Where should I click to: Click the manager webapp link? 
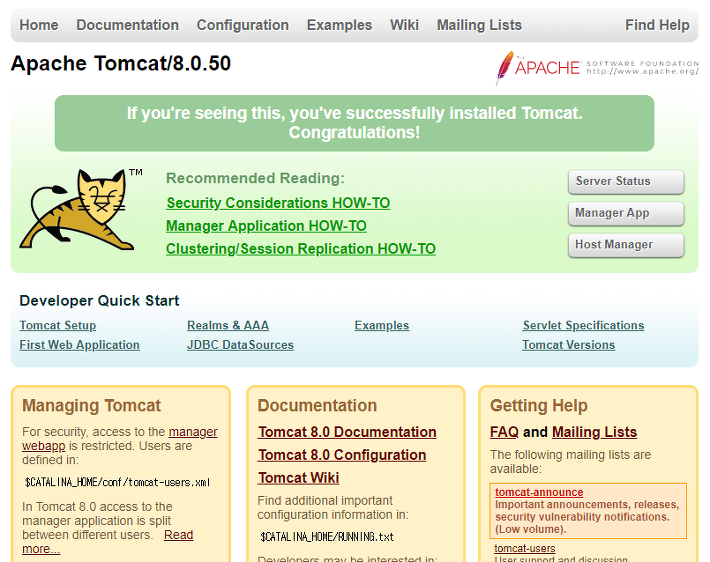[x=193, y=432]
